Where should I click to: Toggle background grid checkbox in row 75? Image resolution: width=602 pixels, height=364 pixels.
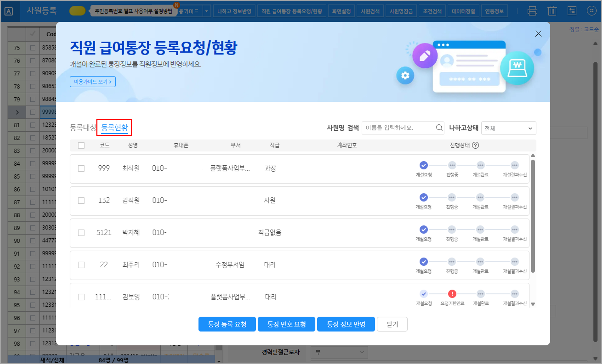point(32,48)
